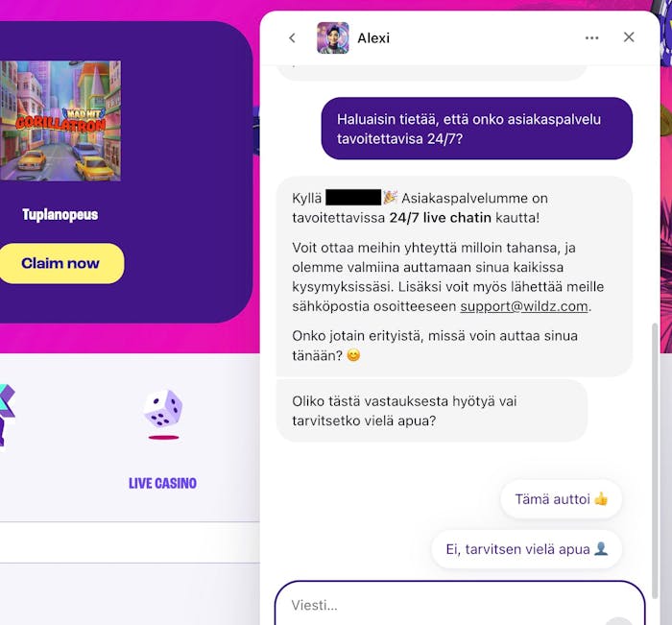Go back using the chat header chevron

[x=292, y=38]
